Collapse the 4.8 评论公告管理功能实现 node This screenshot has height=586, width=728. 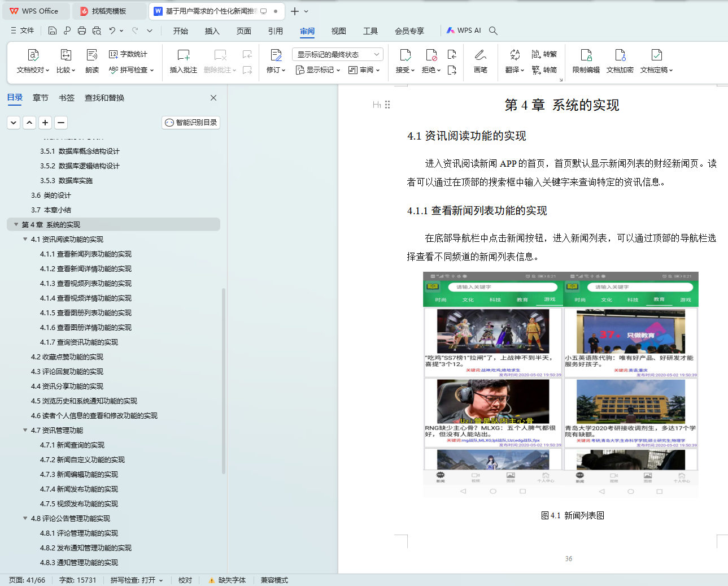(25, 518)
